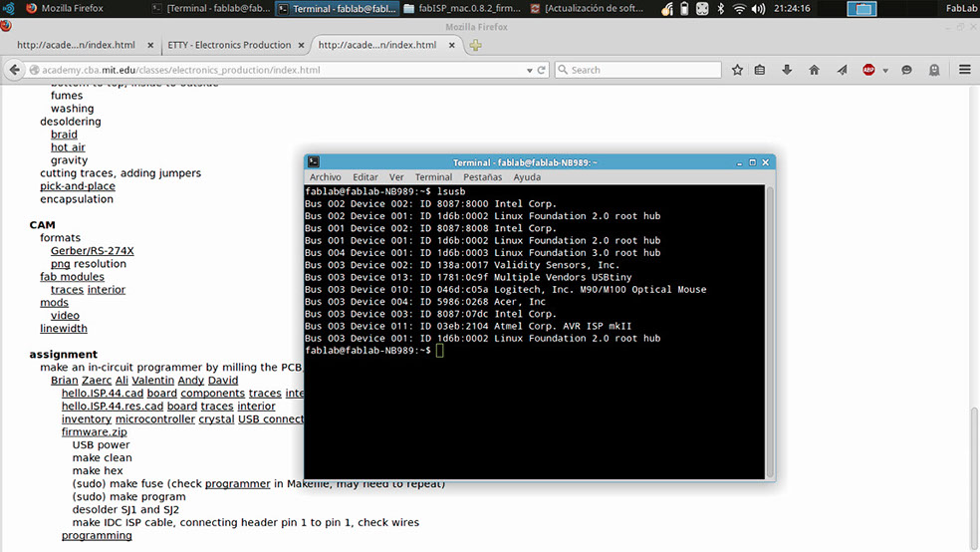The width and height of the screenshot is (980, 552).
Task: Reload the page with the refresh icon
Action: coord(541,70)
